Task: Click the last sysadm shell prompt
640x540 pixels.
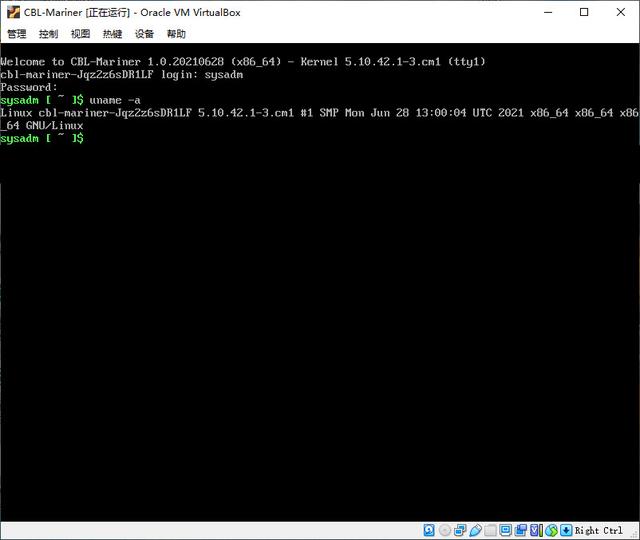Action: 42,138
